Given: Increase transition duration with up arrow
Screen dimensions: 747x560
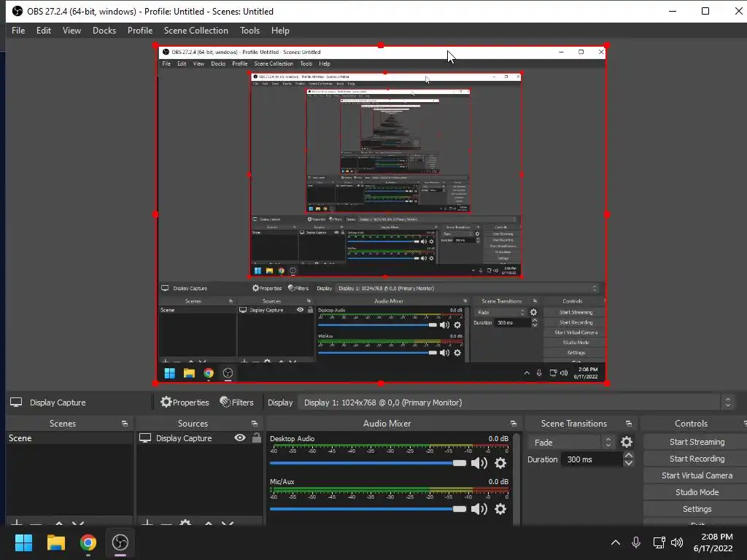Looking at the screenshot, I should [x=629, y=456].
